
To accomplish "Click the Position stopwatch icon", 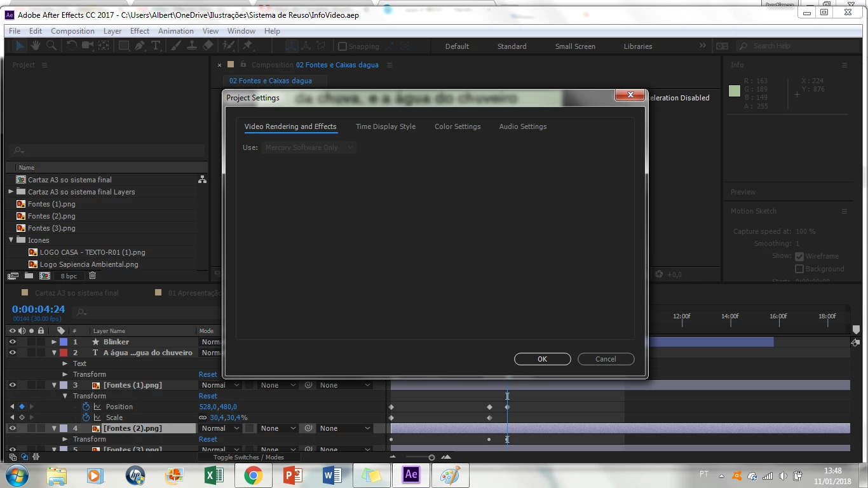I will tap(86, 407).
